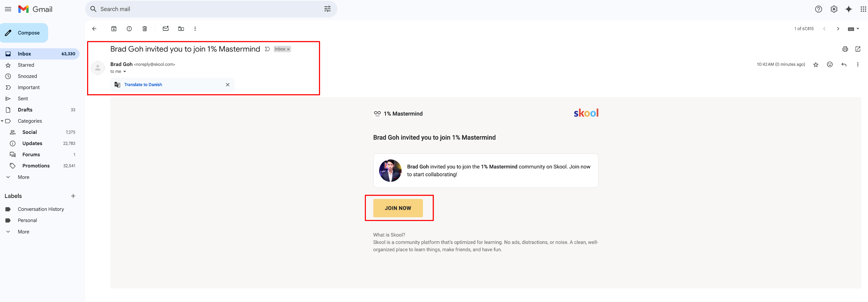Report this email as spam
The image size is (868, 302).
coord(129,29)
